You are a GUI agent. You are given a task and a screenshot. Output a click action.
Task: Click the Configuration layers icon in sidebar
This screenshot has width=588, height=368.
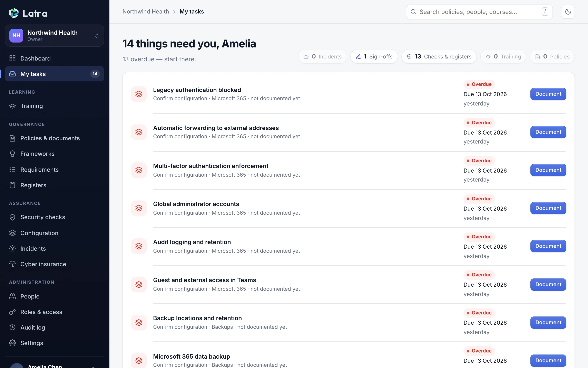click(12, 233)
